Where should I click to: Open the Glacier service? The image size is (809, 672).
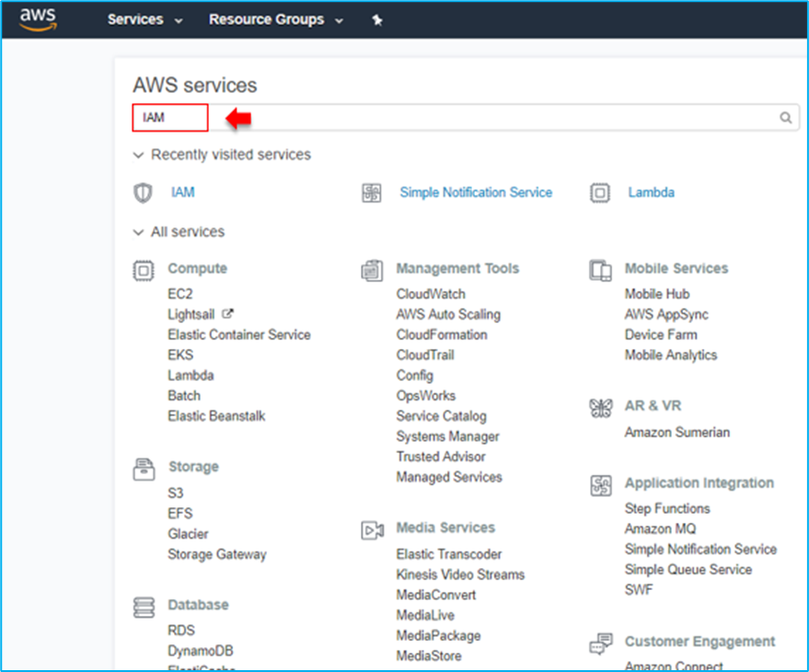(188, 534)
